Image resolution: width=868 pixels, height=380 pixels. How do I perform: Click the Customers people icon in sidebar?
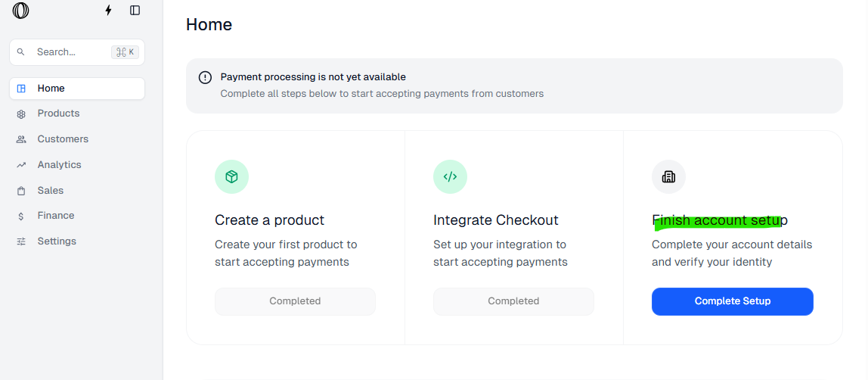tap(21, 139)
